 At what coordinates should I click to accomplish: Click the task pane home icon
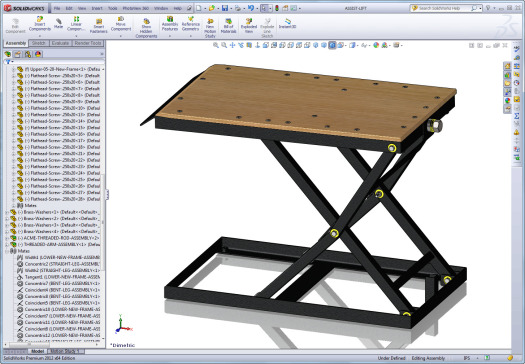[x=507, y=66]
